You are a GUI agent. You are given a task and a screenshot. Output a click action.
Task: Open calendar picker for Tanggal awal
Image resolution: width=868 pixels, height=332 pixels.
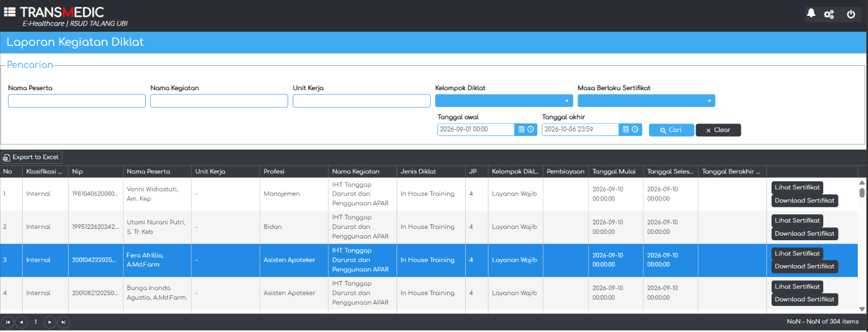click(521, 130)
